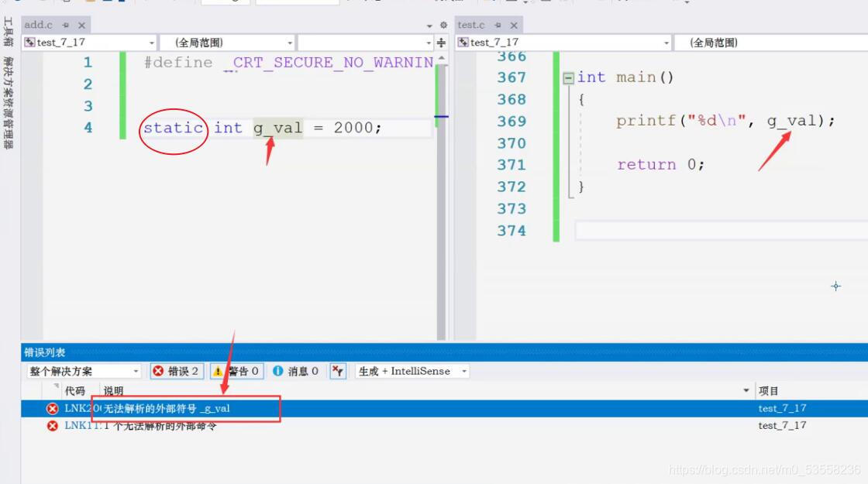Click the error icon on LNK1120 row

click(x=53, y=426)
